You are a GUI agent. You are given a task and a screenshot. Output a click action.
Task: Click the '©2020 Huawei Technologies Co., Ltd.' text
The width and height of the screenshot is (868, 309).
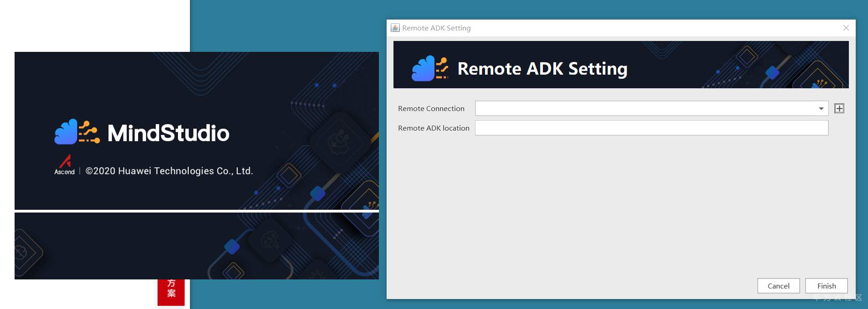(x=169, y=171)
